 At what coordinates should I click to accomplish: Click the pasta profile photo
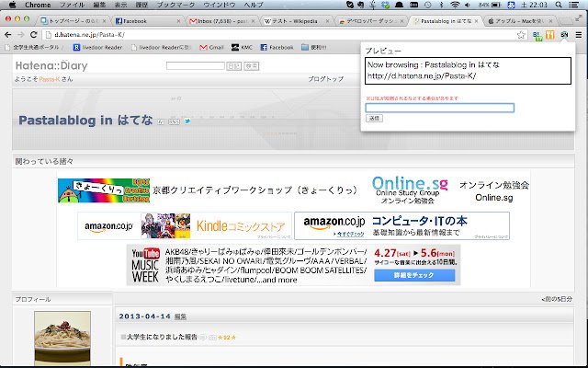click(x=62, y=339)
